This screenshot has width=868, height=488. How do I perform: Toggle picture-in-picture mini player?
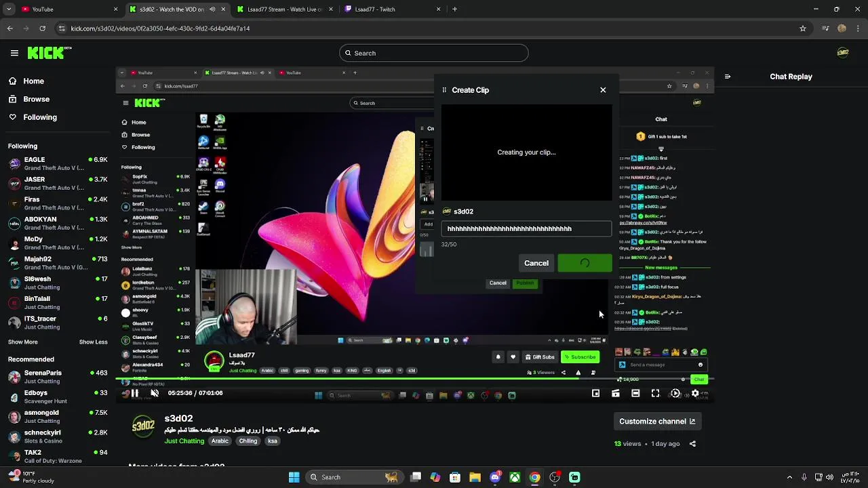pos(595,393)
